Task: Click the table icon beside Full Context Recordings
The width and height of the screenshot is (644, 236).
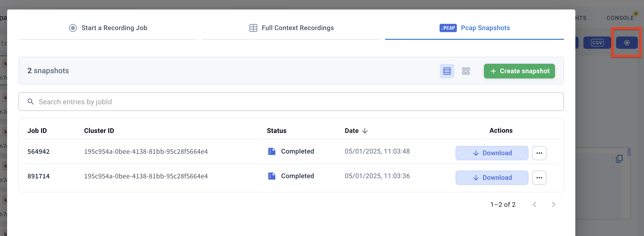Action: [253, 28]
